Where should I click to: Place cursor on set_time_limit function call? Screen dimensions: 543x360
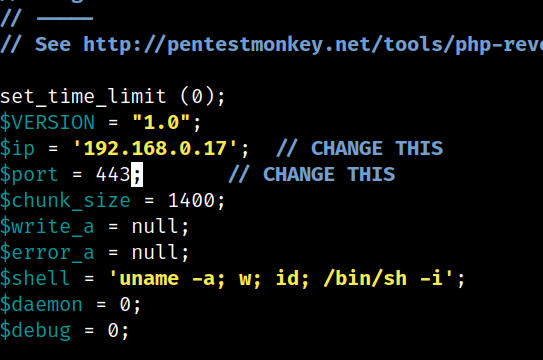(x=113, y=96)
